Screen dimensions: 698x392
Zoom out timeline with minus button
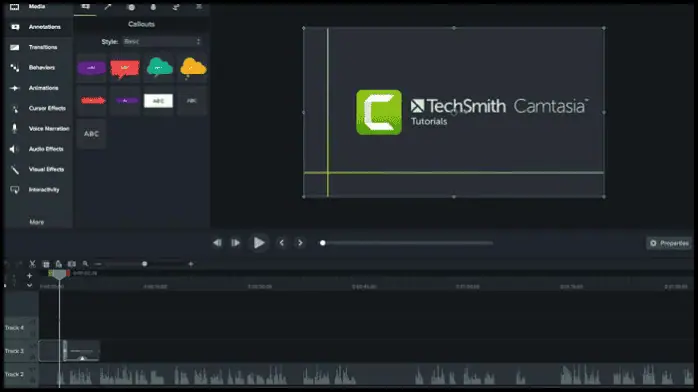[x=98, y=264]
